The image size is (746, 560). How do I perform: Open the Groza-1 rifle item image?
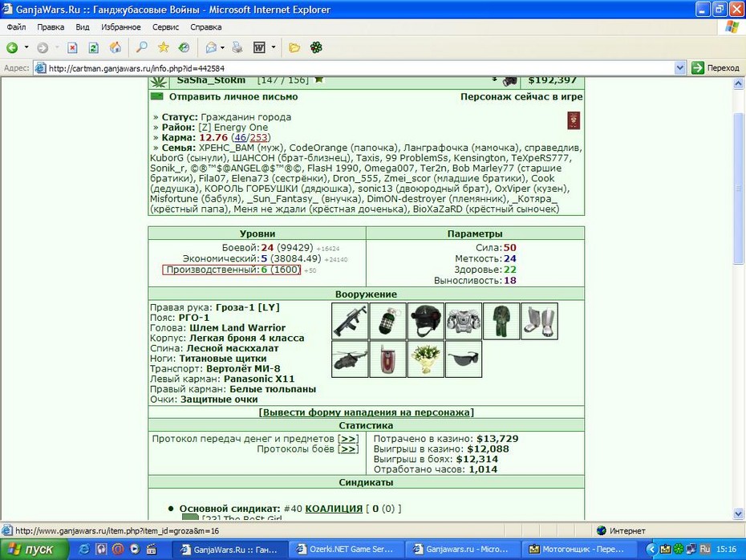(x=350, y=321)
